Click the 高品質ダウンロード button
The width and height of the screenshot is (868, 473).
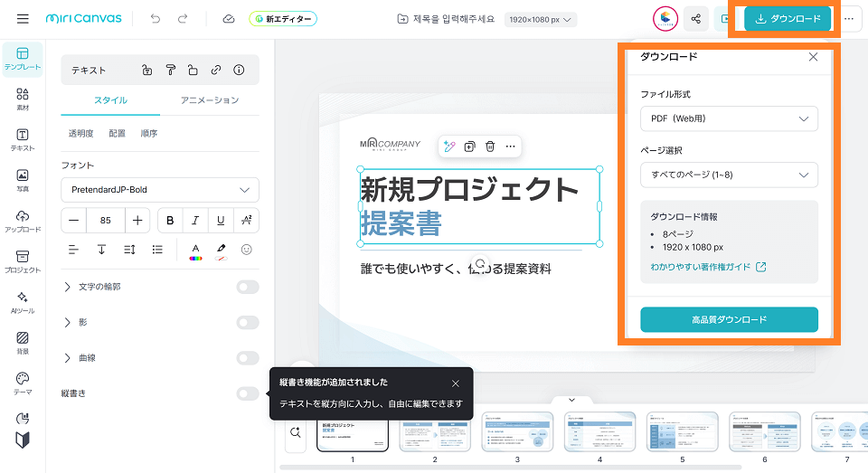(729, 319)
